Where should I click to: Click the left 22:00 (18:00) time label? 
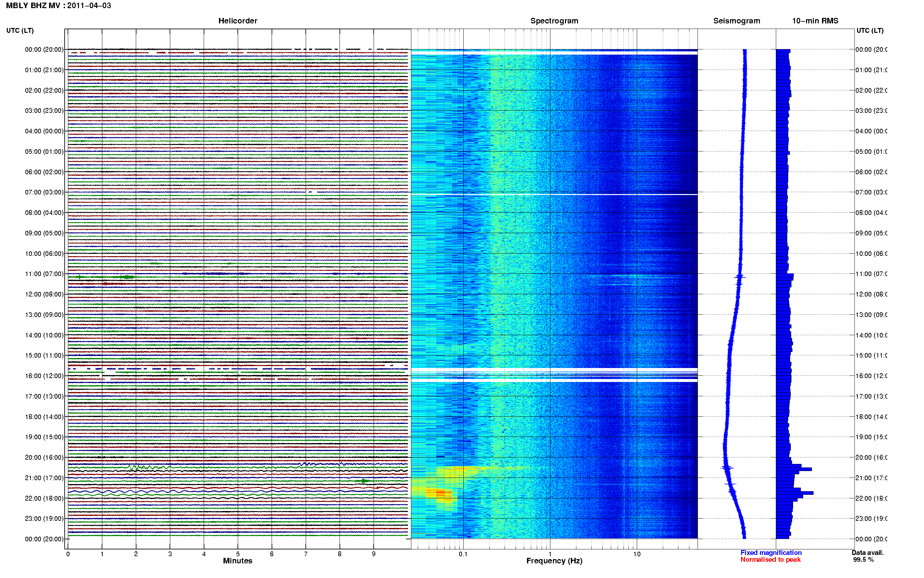[x=44, y=498]
